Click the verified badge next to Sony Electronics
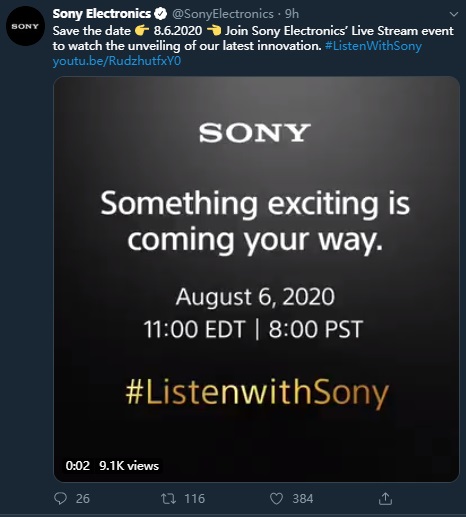The height and width of the screenshot is (517, 466). coord(160,14)
